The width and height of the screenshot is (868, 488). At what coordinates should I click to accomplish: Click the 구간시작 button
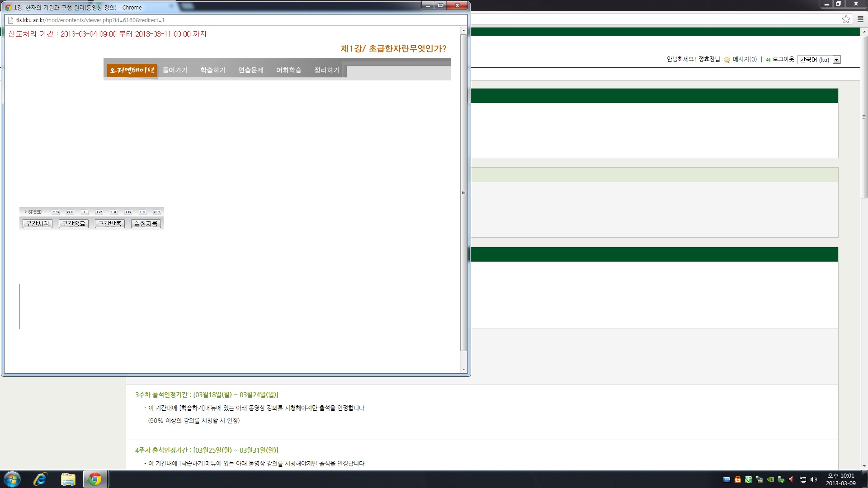coord(38,224)
